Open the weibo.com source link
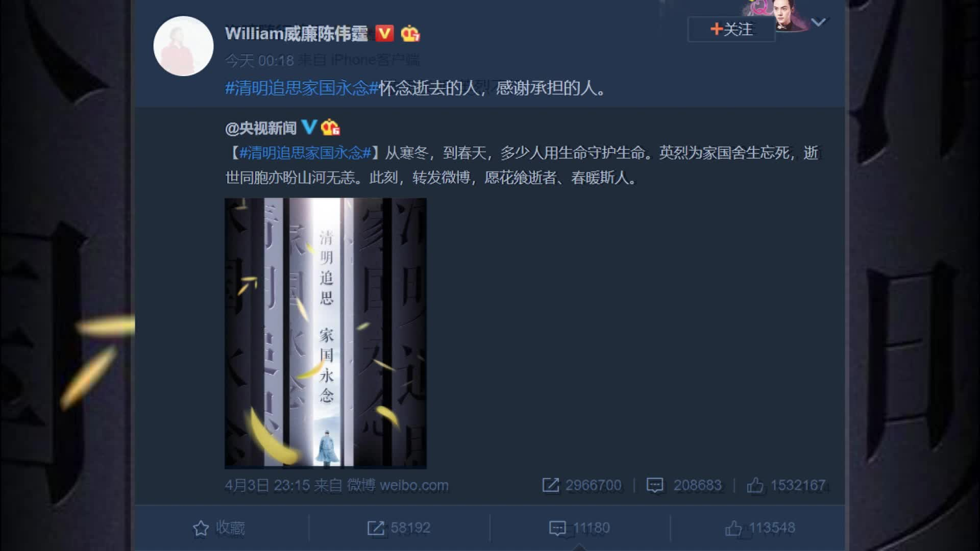This screenshot has width=980, height=551. click(x=414, y=485)
